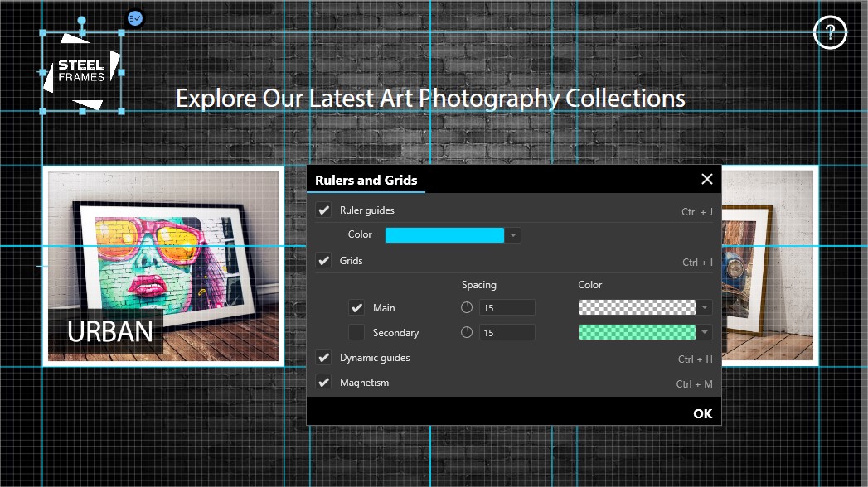Click the right-middle resize handle of logo

click(x=122, y=72)
